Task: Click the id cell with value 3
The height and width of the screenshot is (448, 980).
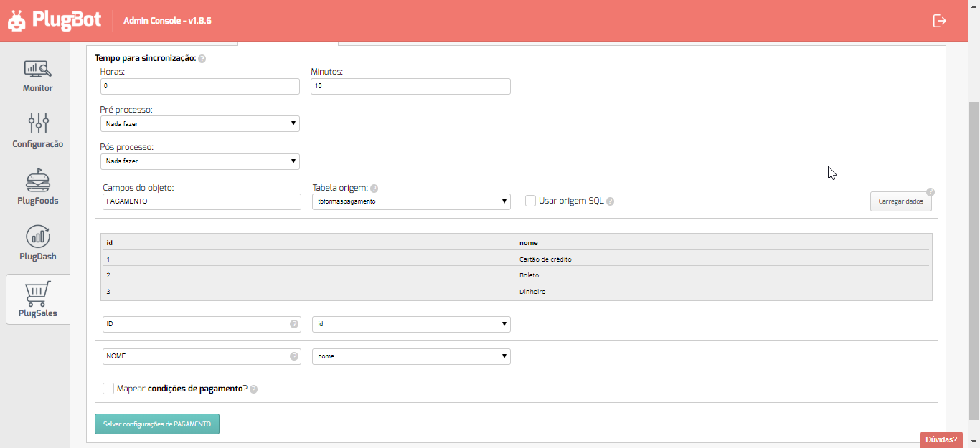Action: 108,292
